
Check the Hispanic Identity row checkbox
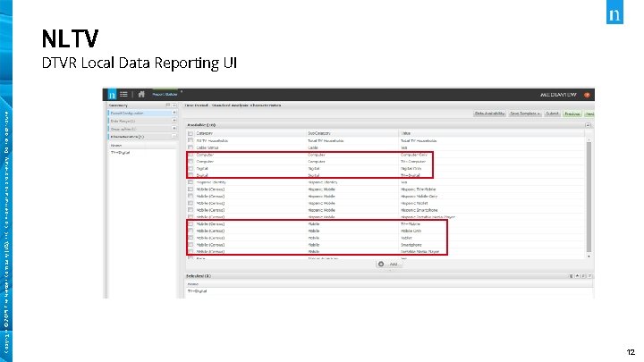pos(191,182)
